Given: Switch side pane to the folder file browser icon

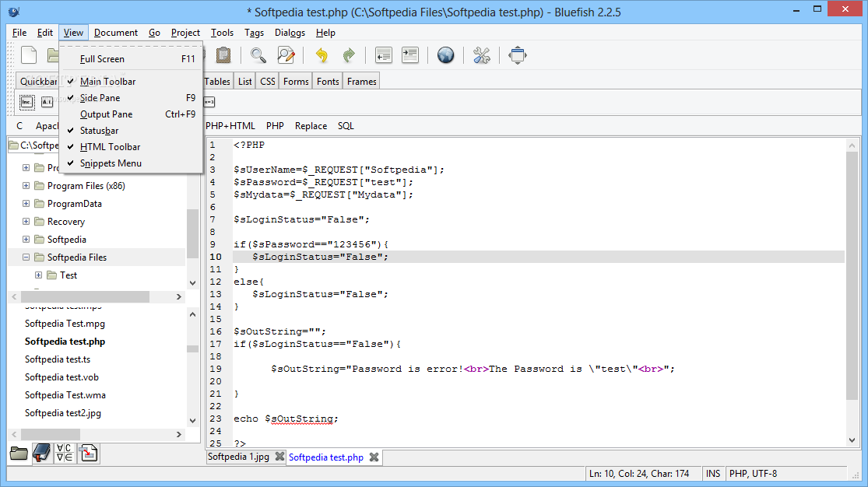Looking at the screenshot, I should point(19,454).
